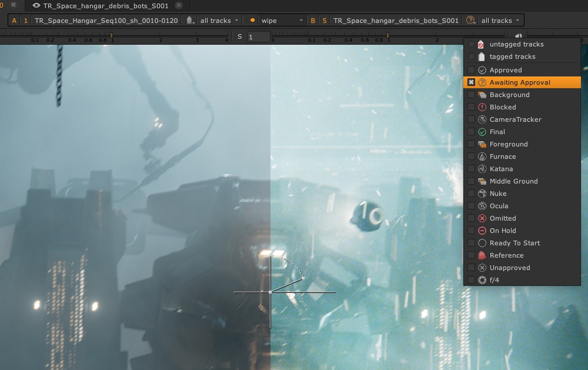This screenshot has height=370, width=588.
Task: Enable the Approved tag checkbox
Action: [471, 70]
